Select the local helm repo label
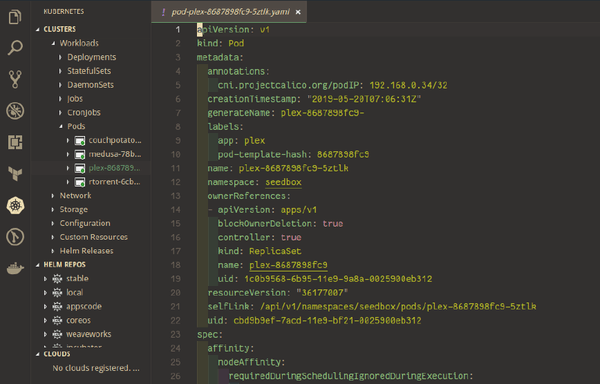This screenshot has width=600, height=384. (75, 293)
